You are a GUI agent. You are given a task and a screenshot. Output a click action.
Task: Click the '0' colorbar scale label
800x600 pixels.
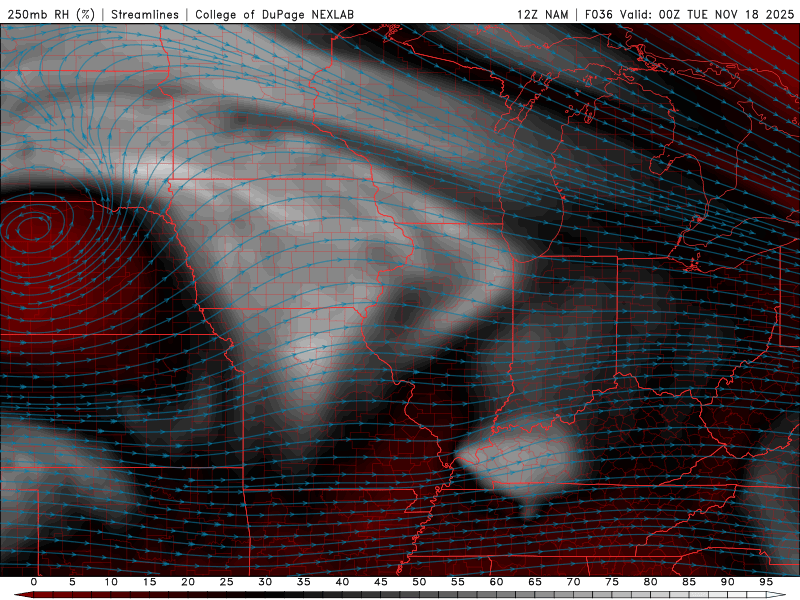point(34,582)
